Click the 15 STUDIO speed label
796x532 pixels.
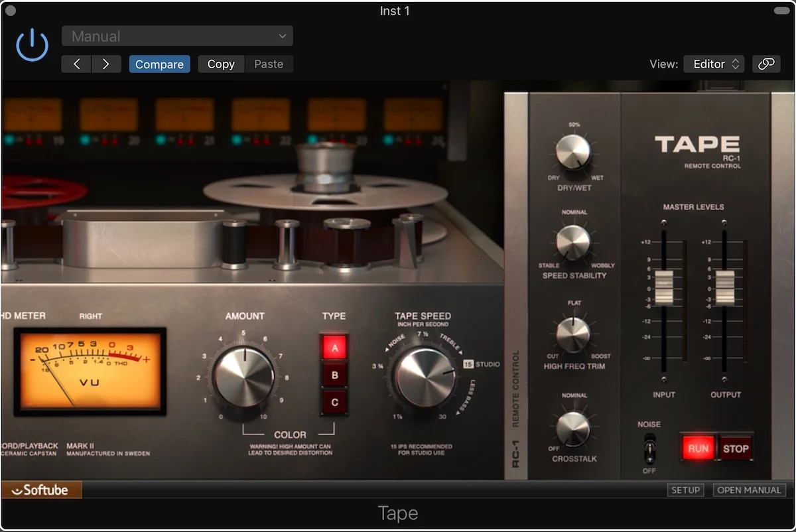point(482,364)
